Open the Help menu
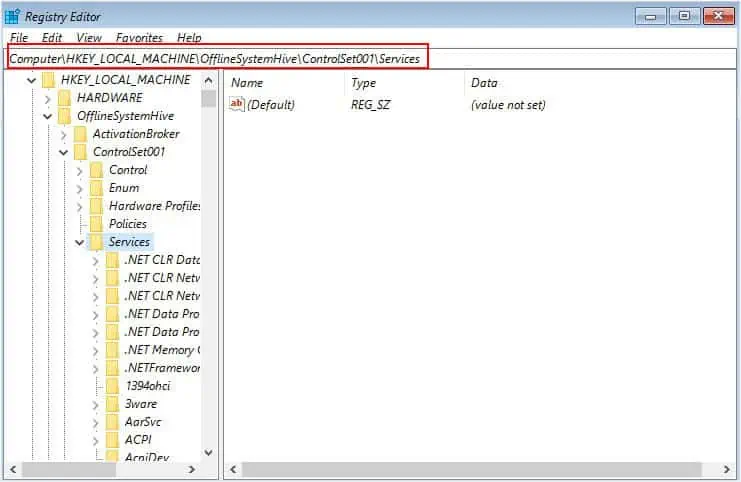The height and width of the screenshot is (482, 741). (189, 37)
